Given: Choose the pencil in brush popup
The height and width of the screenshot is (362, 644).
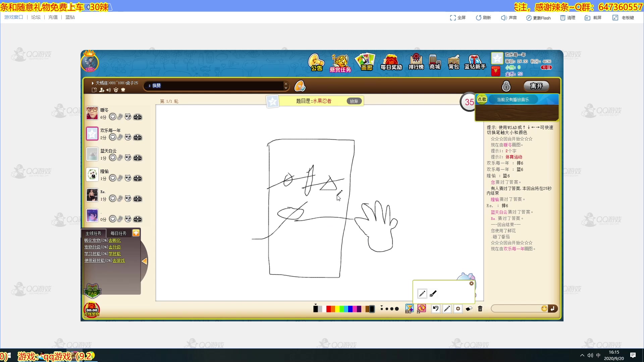Looking at the screenshot, I should click(x=422, y=294).
